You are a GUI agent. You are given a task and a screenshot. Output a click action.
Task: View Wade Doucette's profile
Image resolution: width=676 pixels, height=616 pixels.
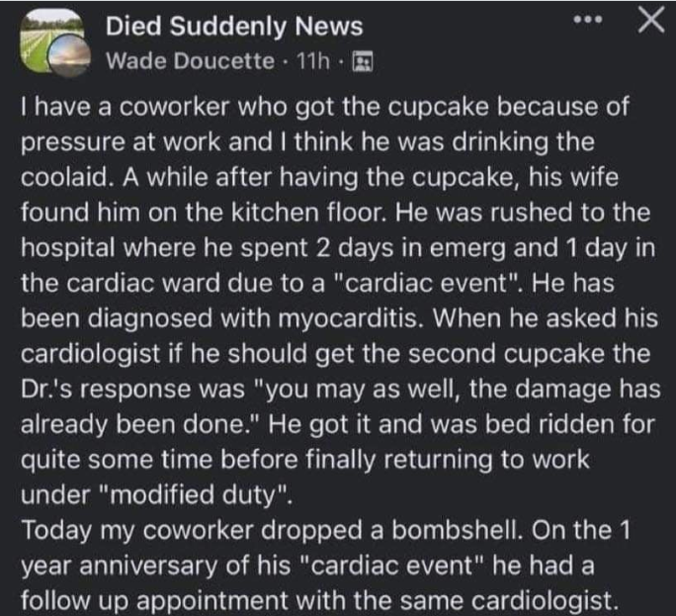189,60
